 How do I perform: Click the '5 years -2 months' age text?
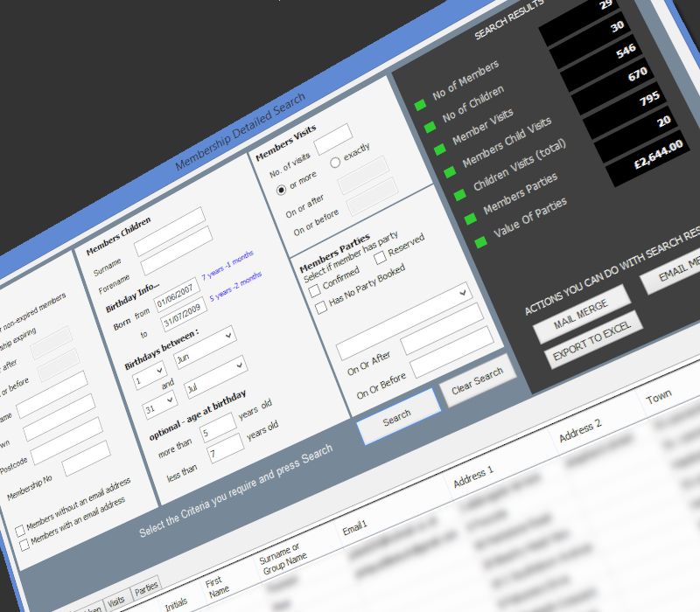coord(235,286)
